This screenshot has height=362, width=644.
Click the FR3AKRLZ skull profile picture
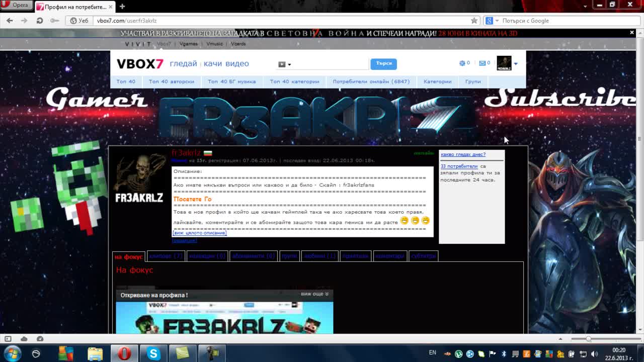[x=139, y=178]
